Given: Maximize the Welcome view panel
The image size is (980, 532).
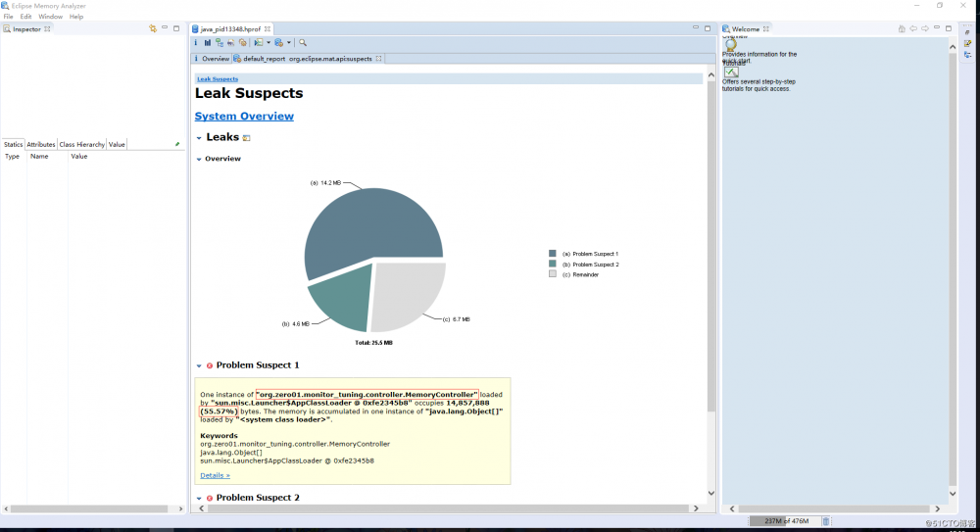Looking at the screenshot, I should click(x=948, y=28).
